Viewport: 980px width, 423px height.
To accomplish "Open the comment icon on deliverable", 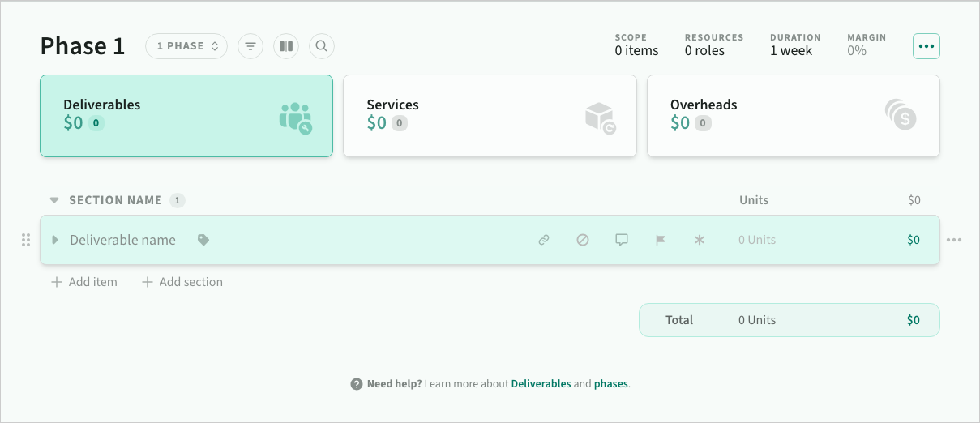I will point(622,240).
